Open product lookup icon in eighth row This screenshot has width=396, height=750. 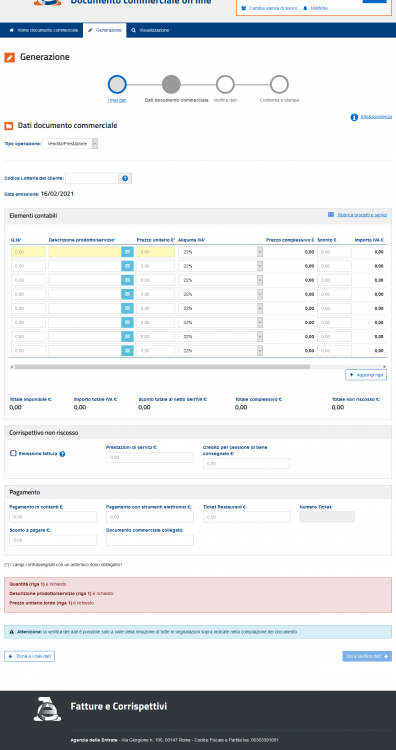point(127,351)
